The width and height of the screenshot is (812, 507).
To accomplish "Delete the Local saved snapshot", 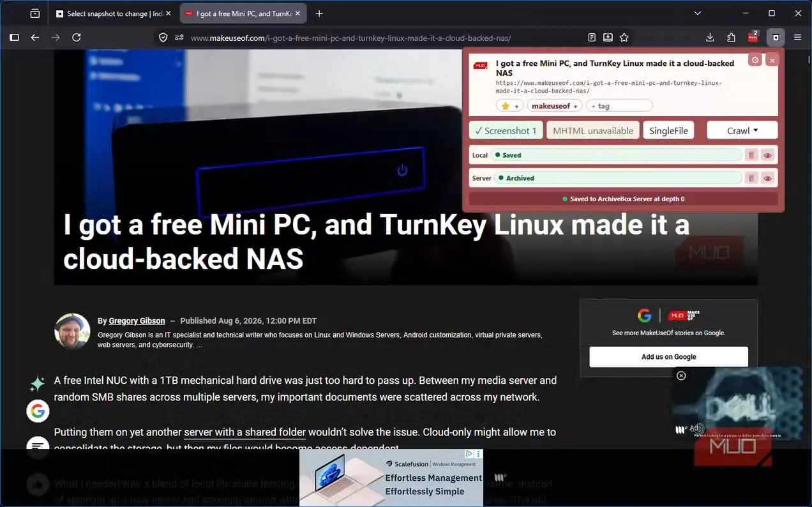I will 751,155.
